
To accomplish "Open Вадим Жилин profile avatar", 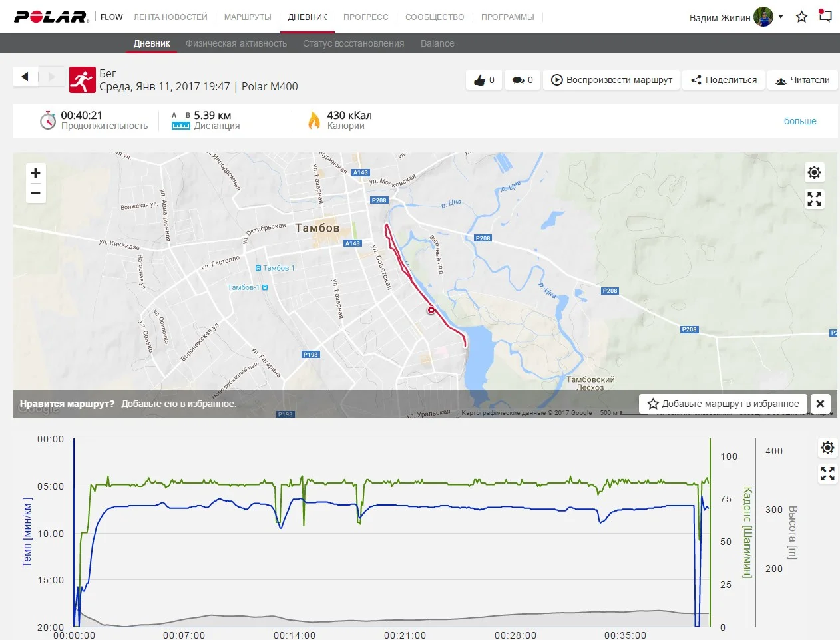I will (x=763, y=17).
